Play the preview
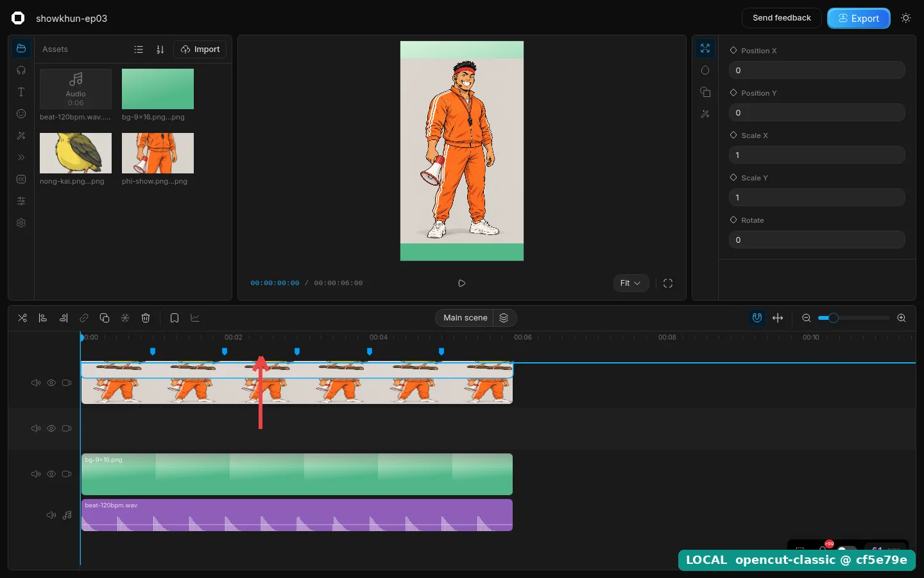 [x=462, y=283]
